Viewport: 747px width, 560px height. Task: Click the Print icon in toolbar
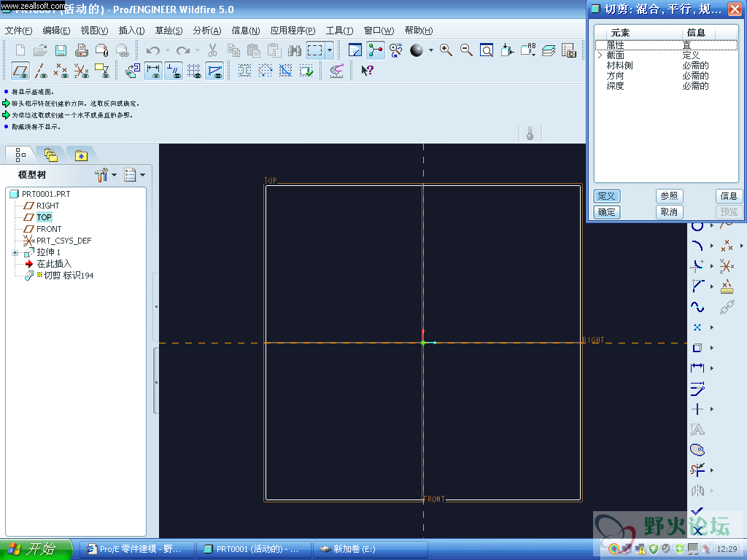pos(81,50)
